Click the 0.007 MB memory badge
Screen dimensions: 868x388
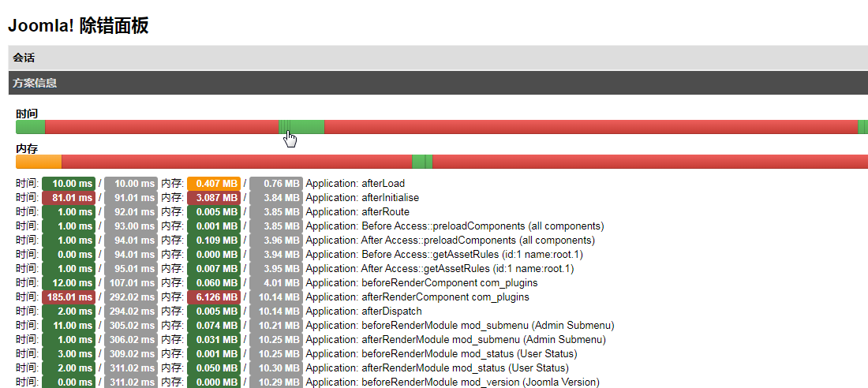[214, 269]
